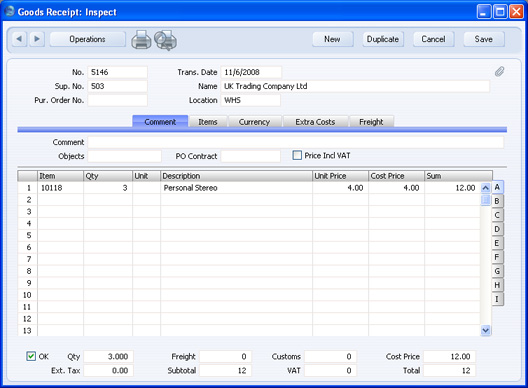This screenshot has width=528, height=388.
Task: Select flip D of the item grid
Action: pyautogui.click(x=497, y=229)
